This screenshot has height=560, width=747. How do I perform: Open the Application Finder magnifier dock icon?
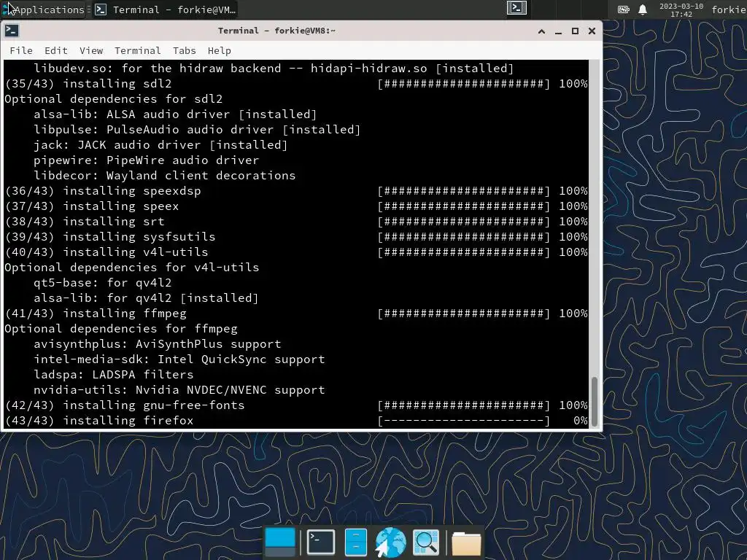[x=425, y=542]
